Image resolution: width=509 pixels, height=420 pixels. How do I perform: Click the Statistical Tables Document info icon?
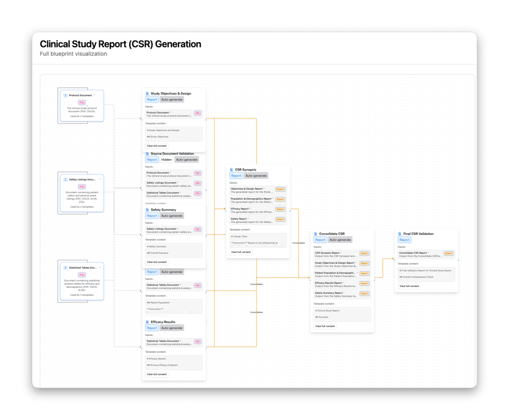[65, 268]
